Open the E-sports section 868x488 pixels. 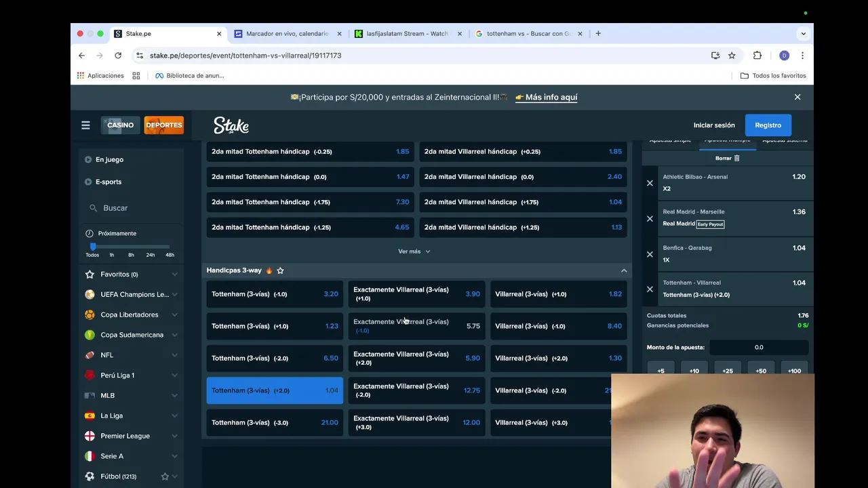[108, 182]
